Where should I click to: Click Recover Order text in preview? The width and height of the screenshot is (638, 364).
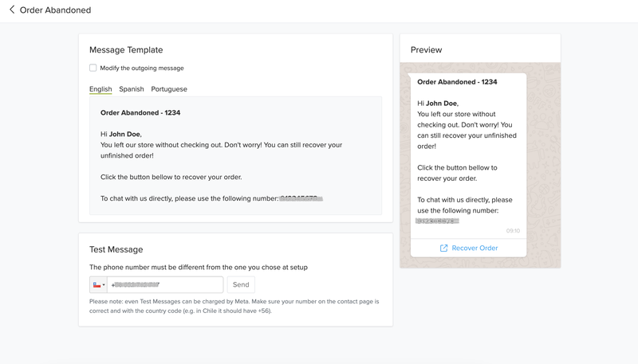475,249
